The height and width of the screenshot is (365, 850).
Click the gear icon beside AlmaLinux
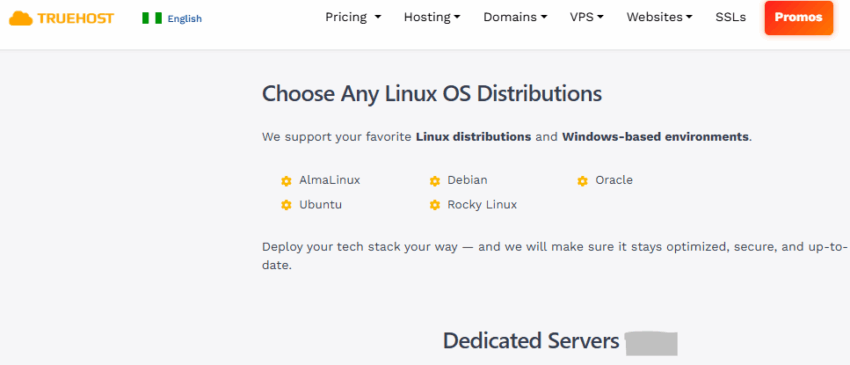pyautogui.click(x=286, y=181)
